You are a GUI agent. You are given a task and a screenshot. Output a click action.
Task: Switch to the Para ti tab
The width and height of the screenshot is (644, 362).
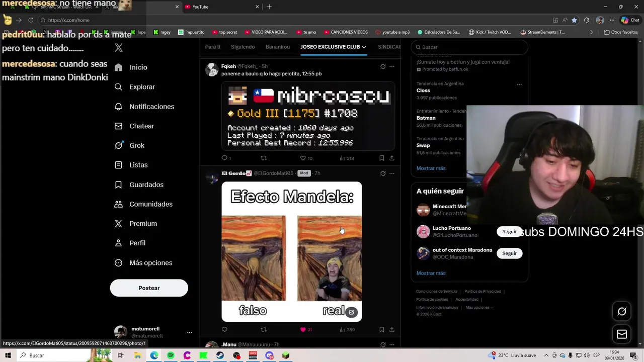pyautogui.click(x=213, y=47)
